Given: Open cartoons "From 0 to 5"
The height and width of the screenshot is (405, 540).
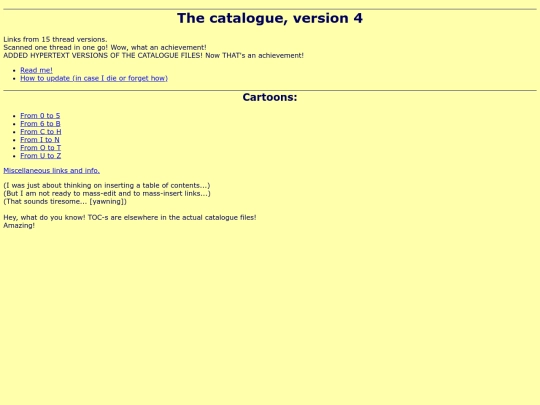Looking at the screenshot, I should click(x=40, y=116).
